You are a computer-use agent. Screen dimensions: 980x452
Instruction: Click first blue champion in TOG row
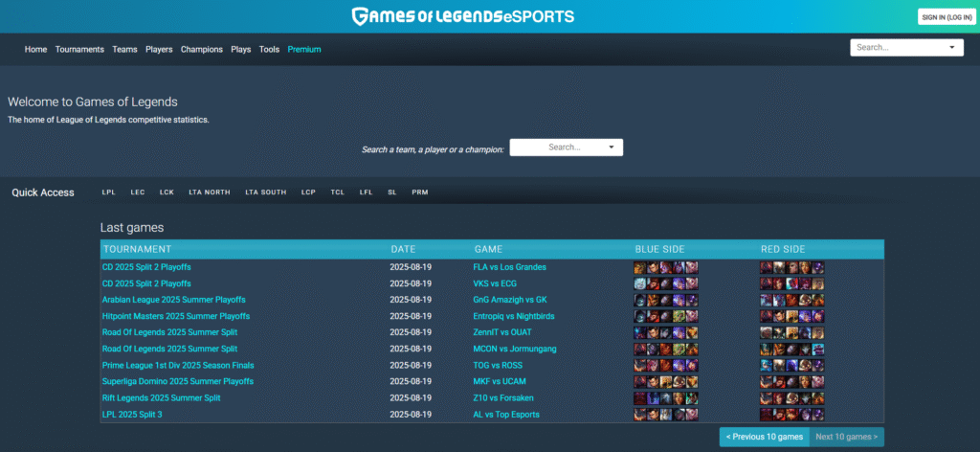pos(640,365)
